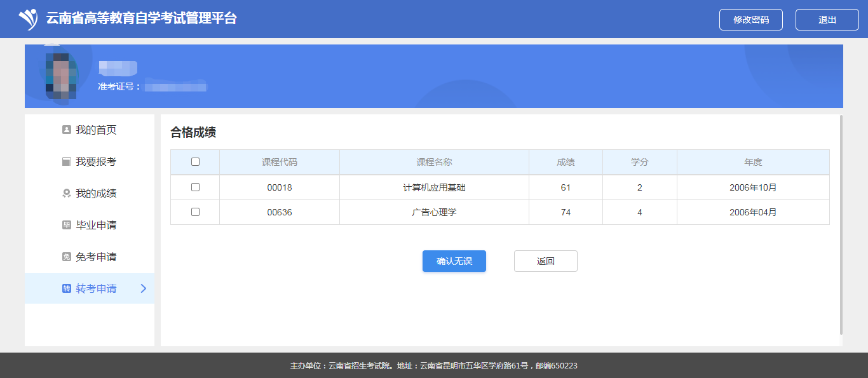Click the 我要报考 registration icon
The width and height of the screenshot is (868, 378).
click(66, 162)
